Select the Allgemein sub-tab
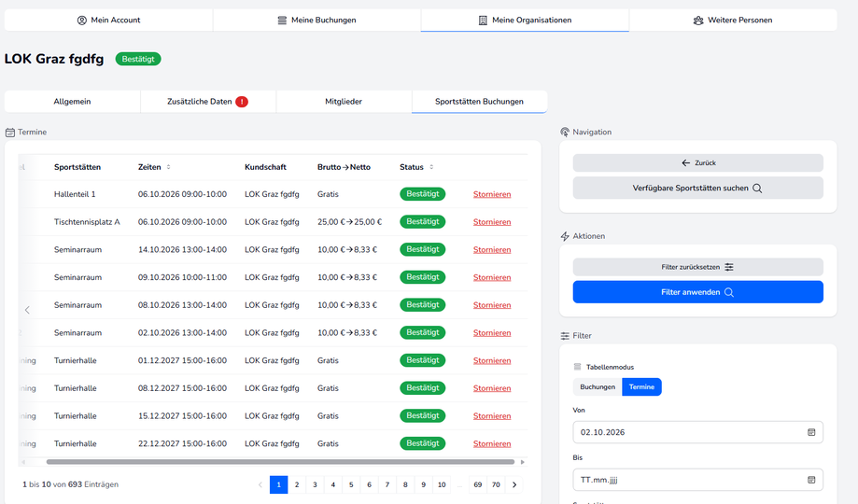 tap(72, 102)
